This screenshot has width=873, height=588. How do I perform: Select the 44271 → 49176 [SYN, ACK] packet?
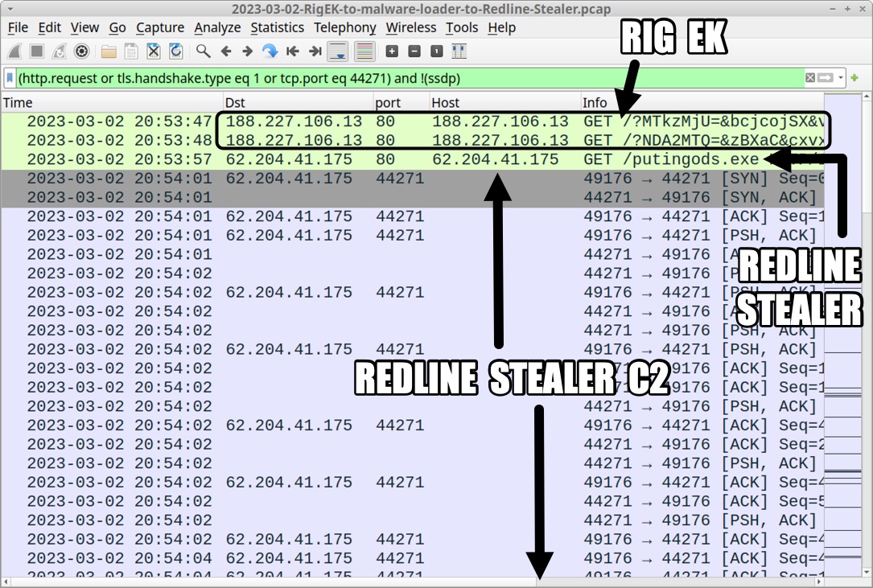[x=413, y=198]
